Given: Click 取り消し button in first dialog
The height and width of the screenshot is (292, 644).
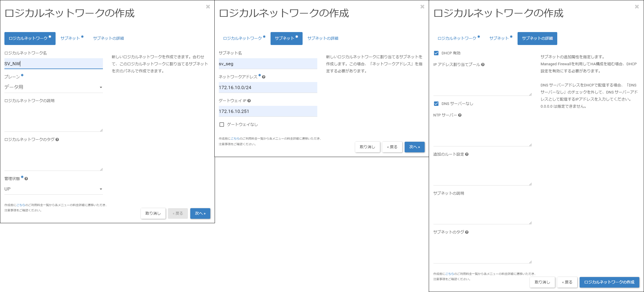Looking at the screenshot, I should click(153, 213).
